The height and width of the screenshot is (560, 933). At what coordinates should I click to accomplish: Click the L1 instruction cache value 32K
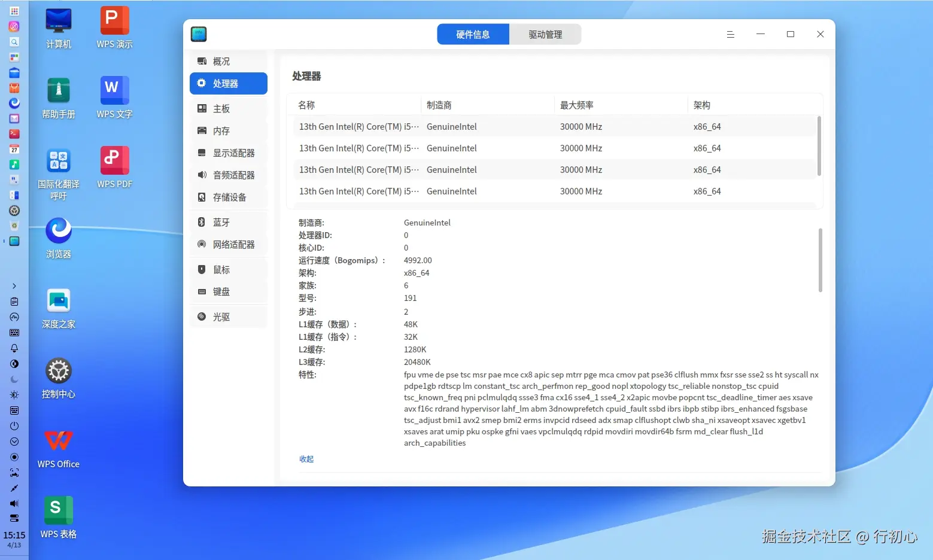[411, 337]
